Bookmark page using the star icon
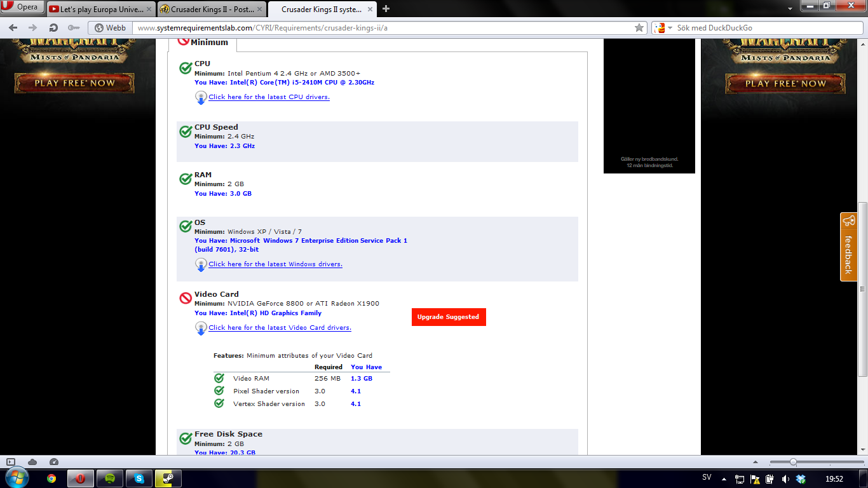Viewport: 868px width, 488px height. click(x=639, y=28)
